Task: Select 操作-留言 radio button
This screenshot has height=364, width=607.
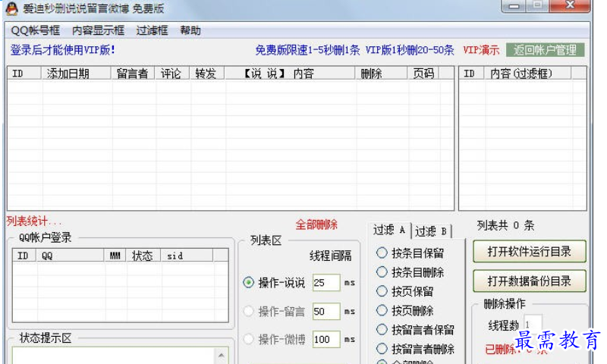Action: coord(249,311)
